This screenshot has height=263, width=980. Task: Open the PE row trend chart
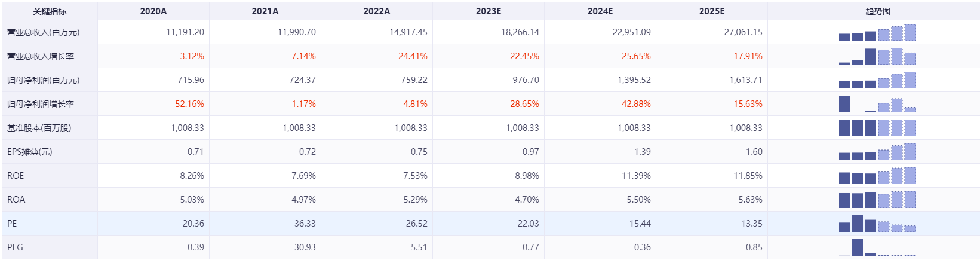coord(877,224)
